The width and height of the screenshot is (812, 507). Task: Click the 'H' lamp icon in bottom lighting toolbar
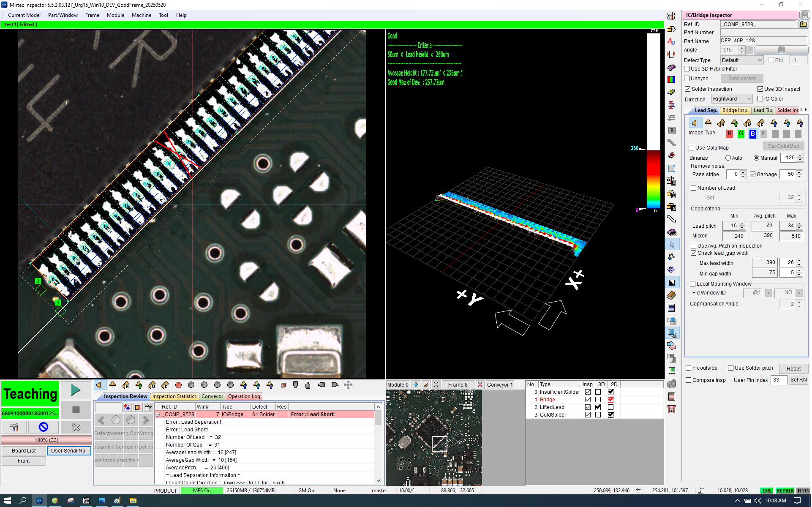pyautogui.click(x=125, y=385)
